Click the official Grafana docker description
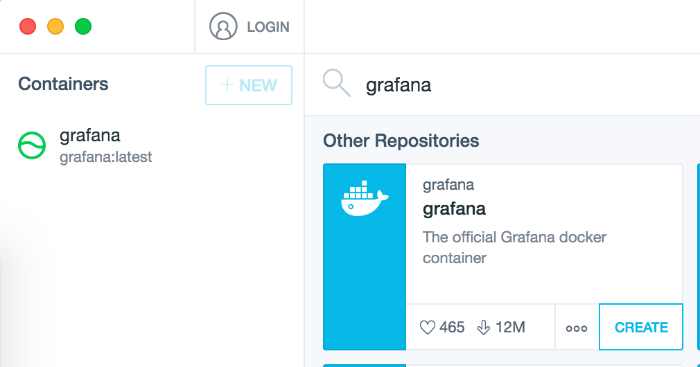This screenshot has width=700, height=367. pos(514,247)
